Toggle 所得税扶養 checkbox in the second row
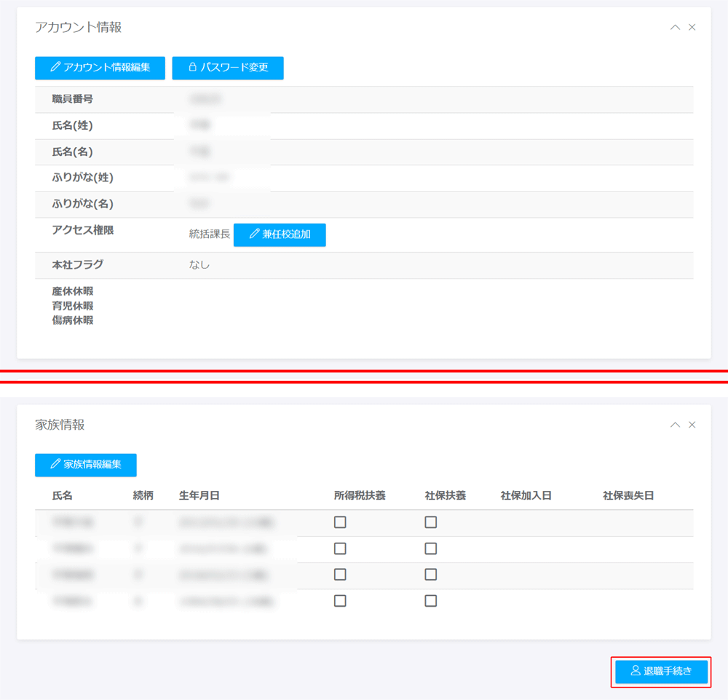The height and width of the screenshot is (700, 728). click(x=340, y=548)
